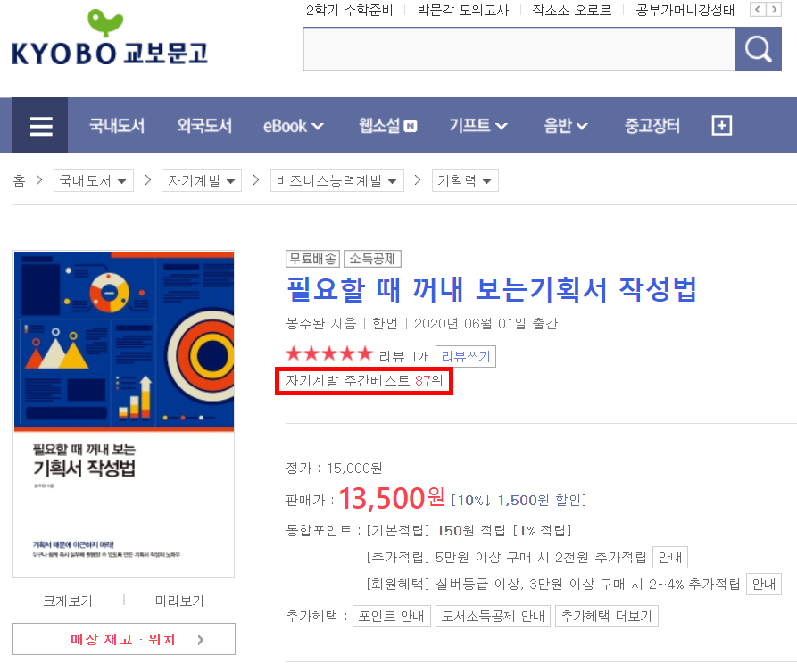Viewport: 797px width, 672px height.
Task: Open the hamburger navigation menu
Action: click(x=40, y=126)
